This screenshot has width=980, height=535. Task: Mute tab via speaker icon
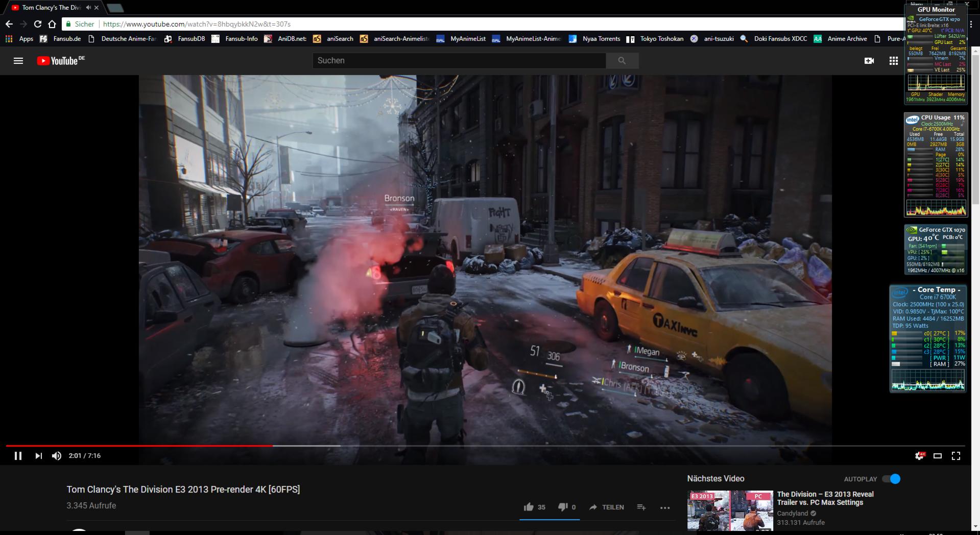click(88, 8)
